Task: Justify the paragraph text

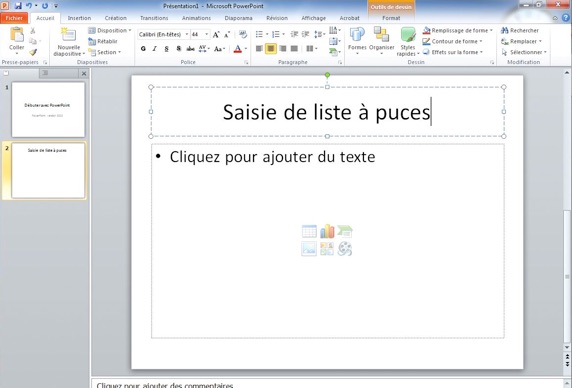Action: pyautogui.click(x=294, y=48)
